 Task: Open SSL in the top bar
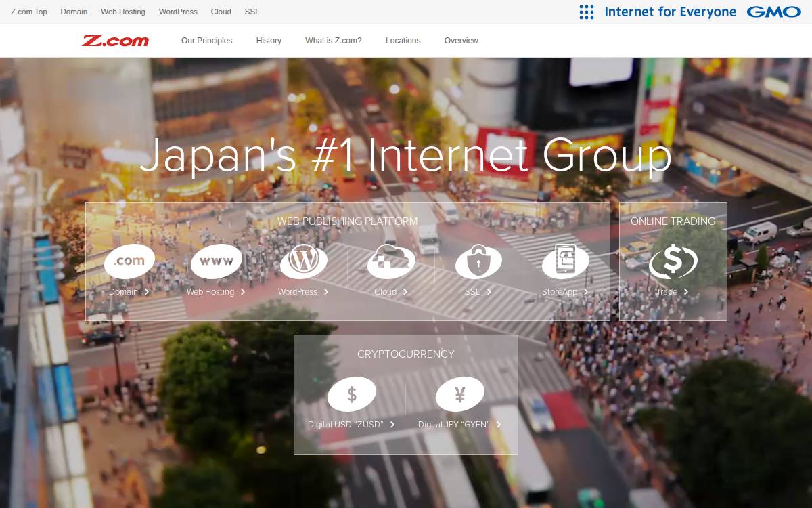point(252,12)
